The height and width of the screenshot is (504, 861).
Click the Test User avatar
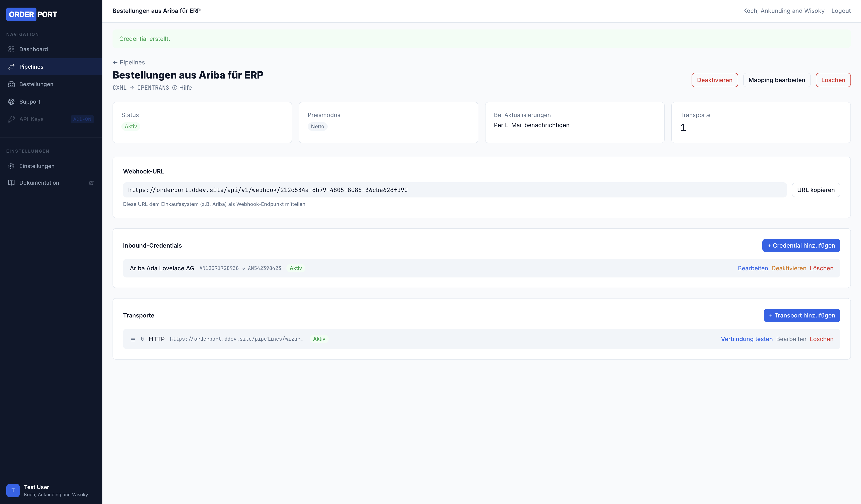(x=13, y=490)
